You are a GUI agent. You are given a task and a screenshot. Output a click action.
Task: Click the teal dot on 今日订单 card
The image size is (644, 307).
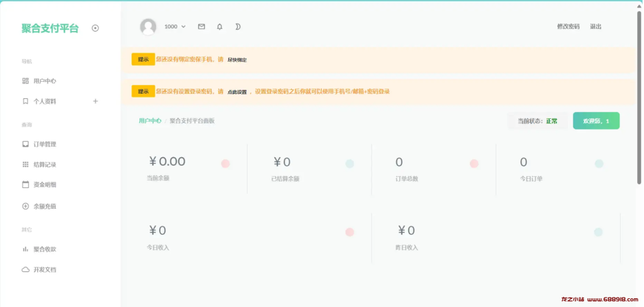(x=599, y=164)
